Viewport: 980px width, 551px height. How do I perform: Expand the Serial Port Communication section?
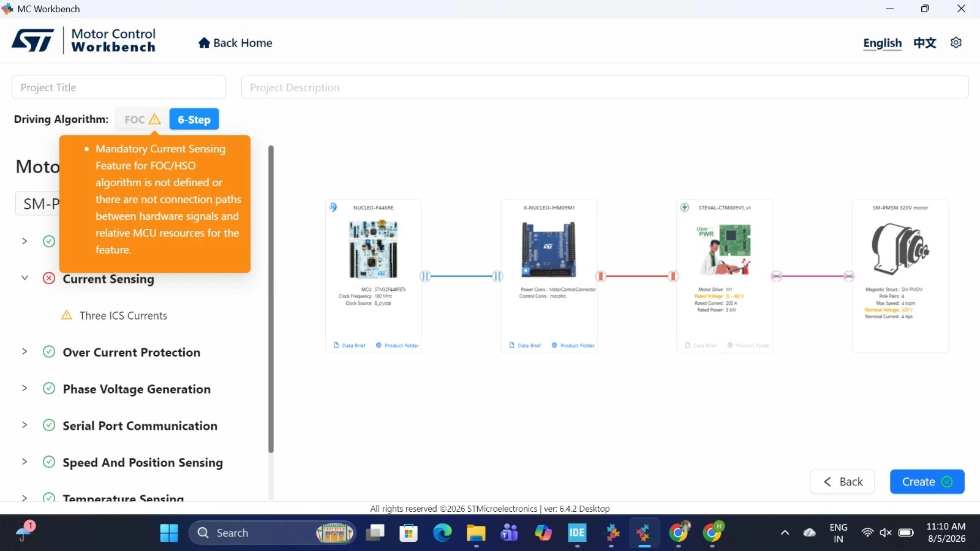point(24,425)
